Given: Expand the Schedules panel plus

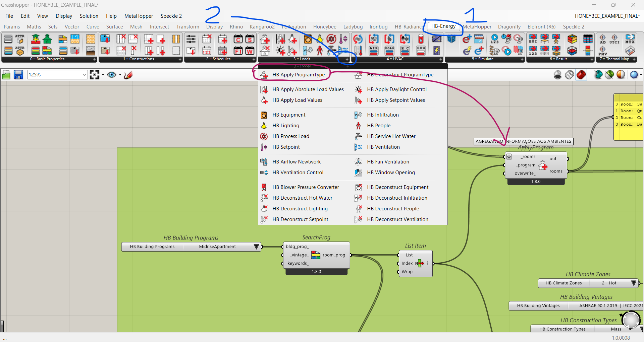Looking at the screenshot, I should tap(254, 59).
